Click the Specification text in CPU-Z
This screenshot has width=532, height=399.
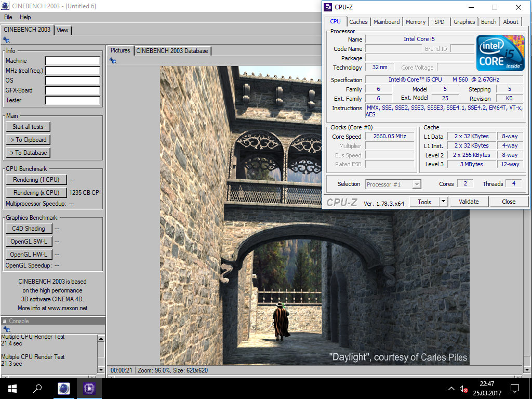[x=444, y=79]
